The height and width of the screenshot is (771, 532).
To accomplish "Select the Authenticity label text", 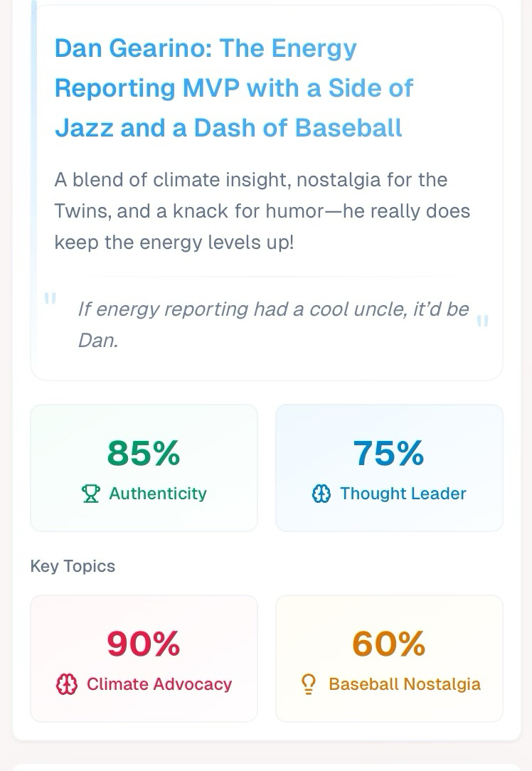I will [x=158, y=494].
